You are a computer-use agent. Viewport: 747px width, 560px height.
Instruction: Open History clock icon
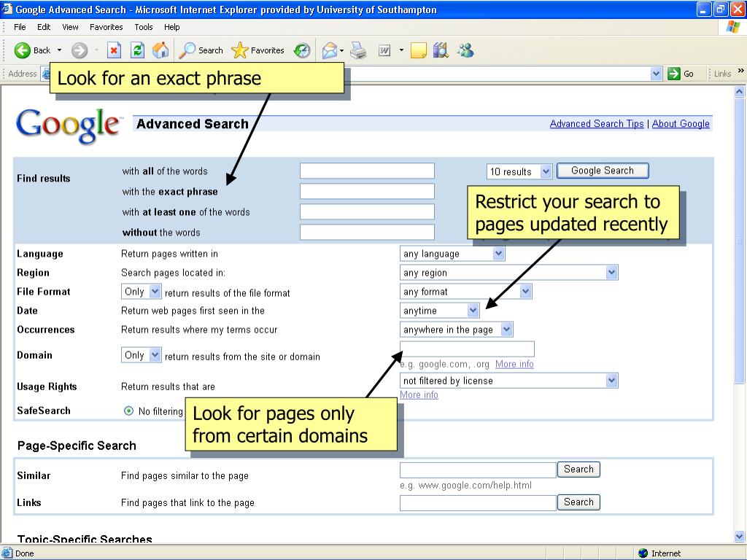pos(301,50)
